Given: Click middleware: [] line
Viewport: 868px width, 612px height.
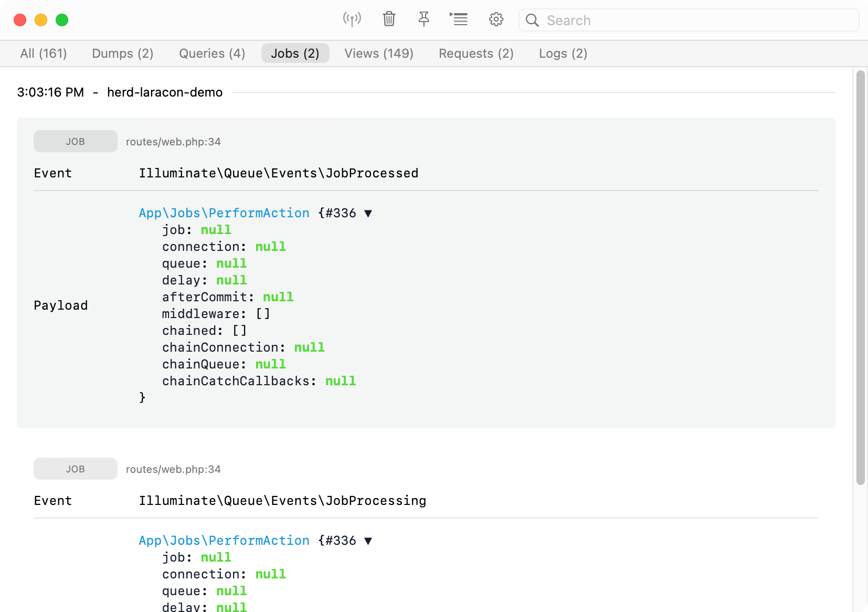Looking at the screenshot, I should point(216,314).
